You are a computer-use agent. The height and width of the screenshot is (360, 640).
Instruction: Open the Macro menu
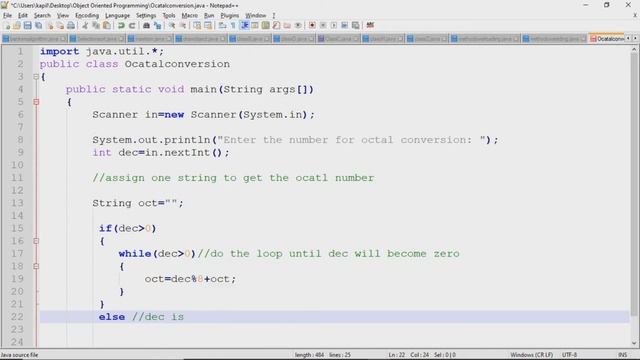pyautogui.click(x=189, y=16)
